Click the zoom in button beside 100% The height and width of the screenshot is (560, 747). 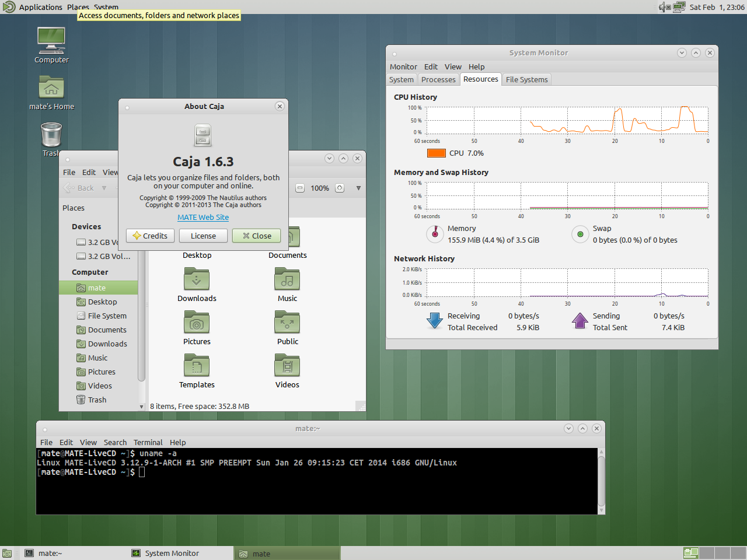tap(340, 188)
